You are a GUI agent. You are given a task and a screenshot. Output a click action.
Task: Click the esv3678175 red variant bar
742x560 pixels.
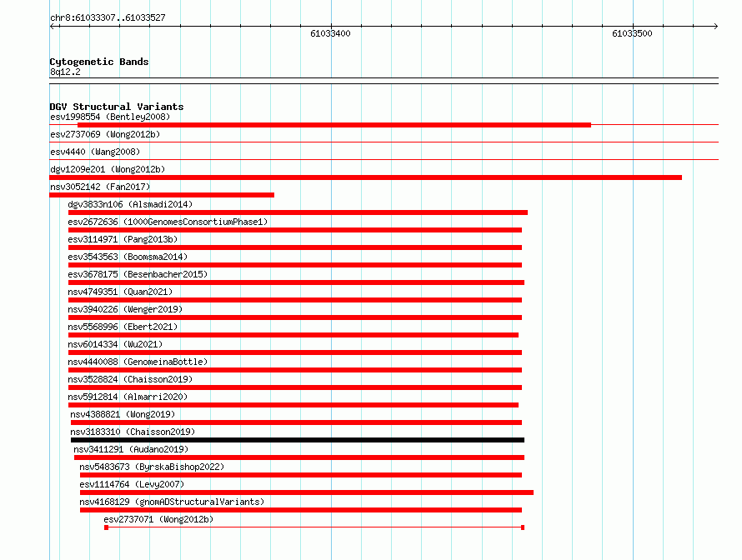296,282
